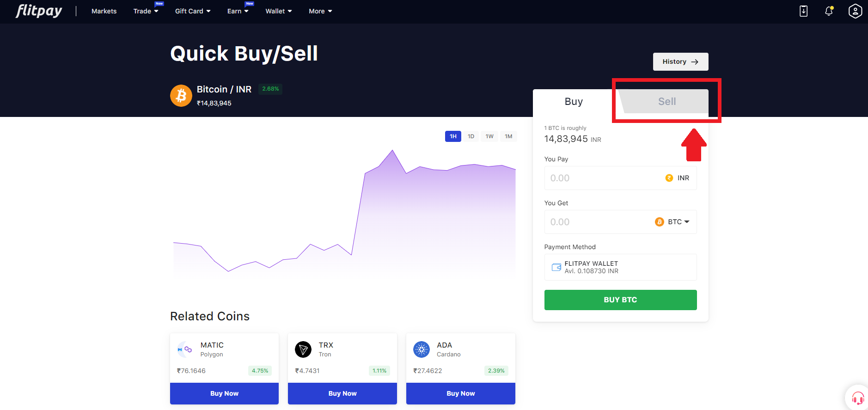Select the 1W chart range

489,136
